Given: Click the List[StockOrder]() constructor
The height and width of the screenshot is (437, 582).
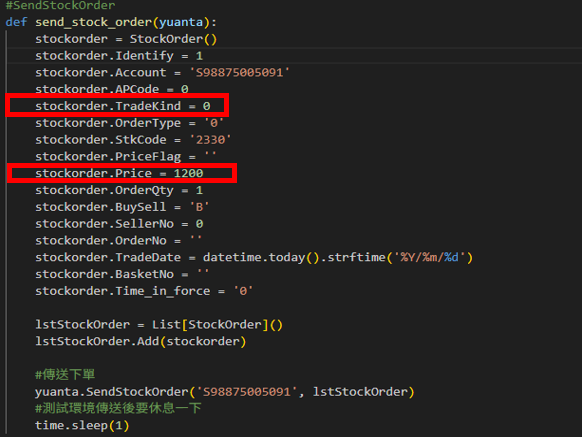Looking at the screenshot, I should click(x=217, y=325).
